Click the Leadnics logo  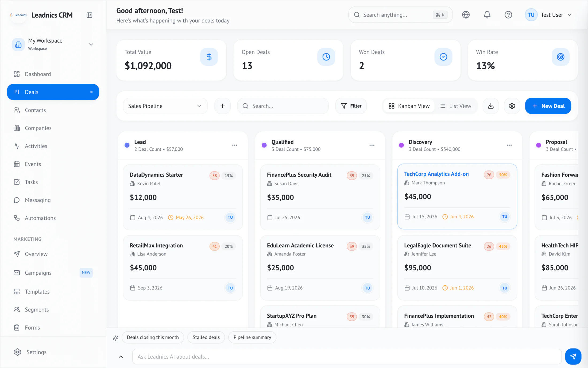tap(18, 15)
